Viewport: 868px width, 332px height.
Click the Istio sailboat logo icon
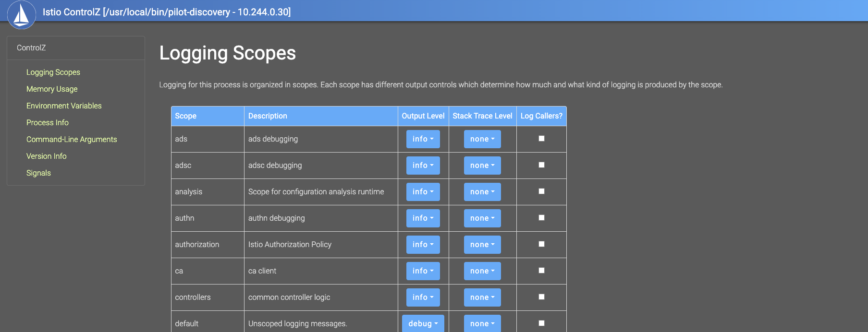pyautogui.click(x=21, y=15)
